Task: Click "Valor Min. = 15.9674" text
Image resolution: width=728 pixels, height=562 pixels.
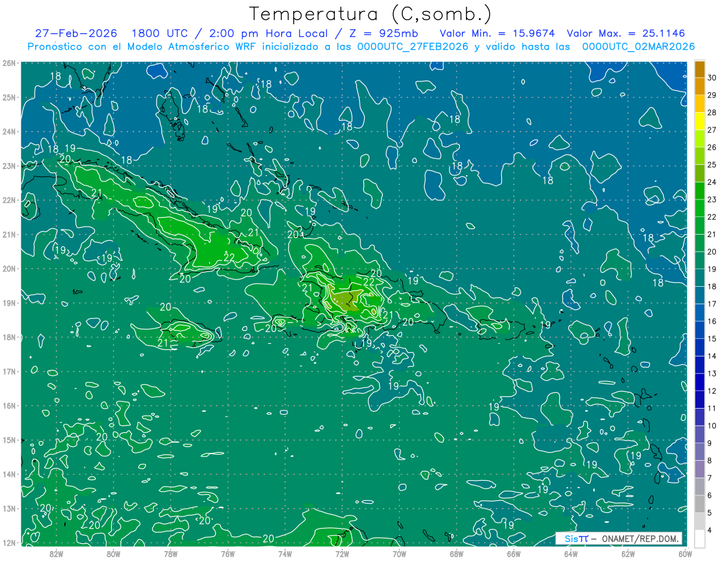Action: tap(497, 33)
